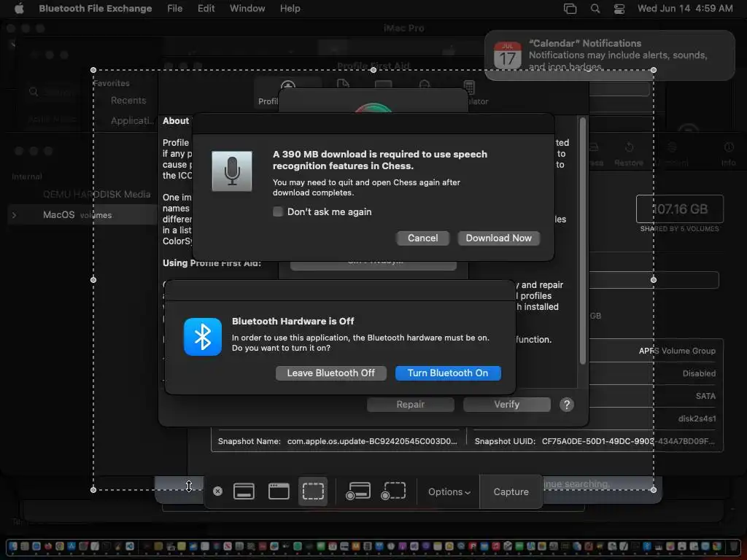Select Record Entire Screen mode icon
The width and height of the screenshot is (747, 560).
coord(357,491)
